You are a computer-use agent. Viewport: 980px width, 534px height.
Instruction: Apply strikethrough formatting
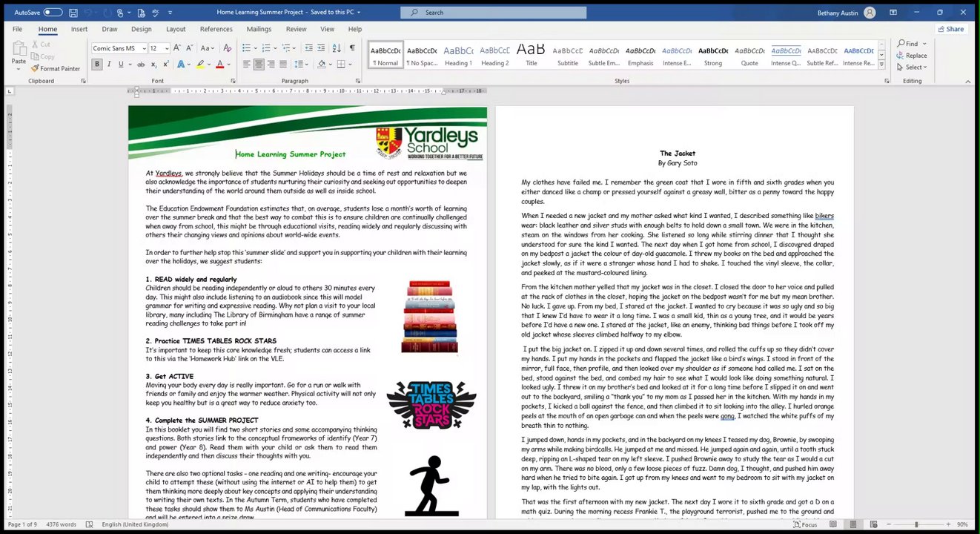tap(140, 65)
